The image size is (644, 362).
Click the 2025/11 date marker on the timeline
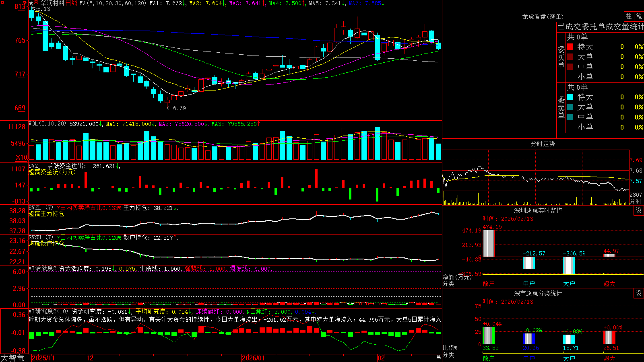pos(43,358)
